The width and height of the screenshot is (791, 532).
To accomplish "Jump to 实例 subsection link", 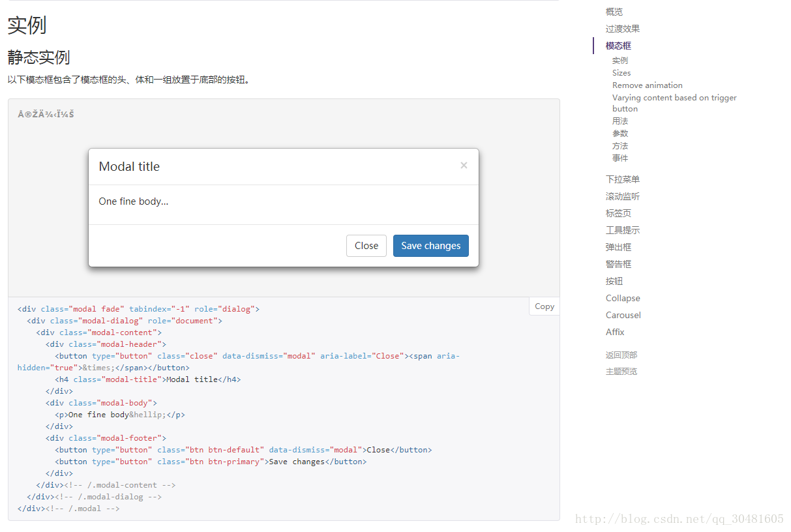I will (620, 61).
